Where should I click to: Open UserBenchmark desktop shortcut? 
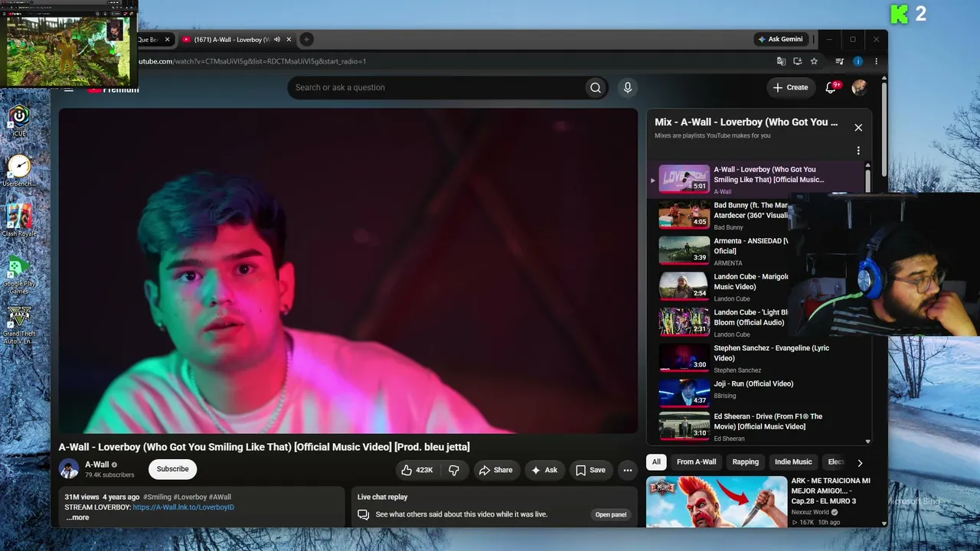(19, 171)
